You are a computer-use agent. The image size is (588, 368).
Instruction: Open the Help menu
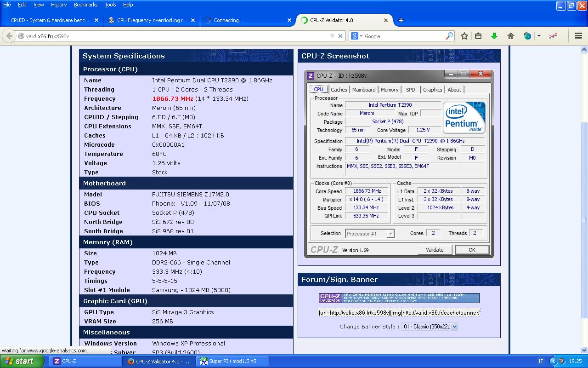[128, 5]
